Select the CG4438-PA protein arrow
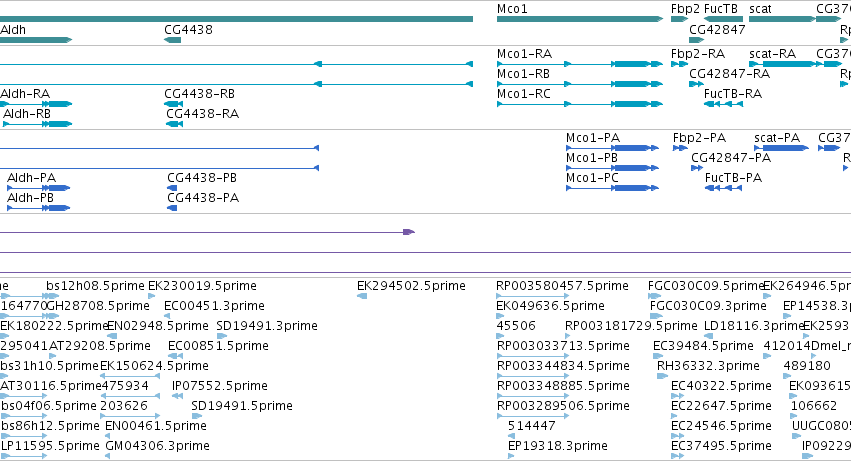 pos(172,208)
